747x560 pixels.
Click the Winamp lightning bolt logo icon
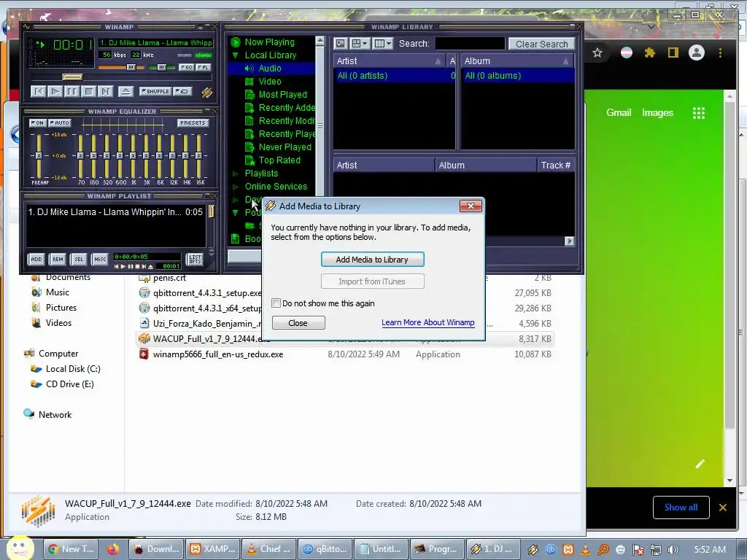(x=206, y=92)
